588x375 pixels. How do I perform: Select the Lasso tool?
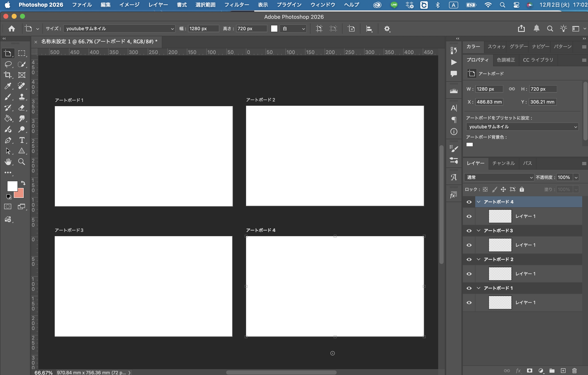tap(8, 64)
